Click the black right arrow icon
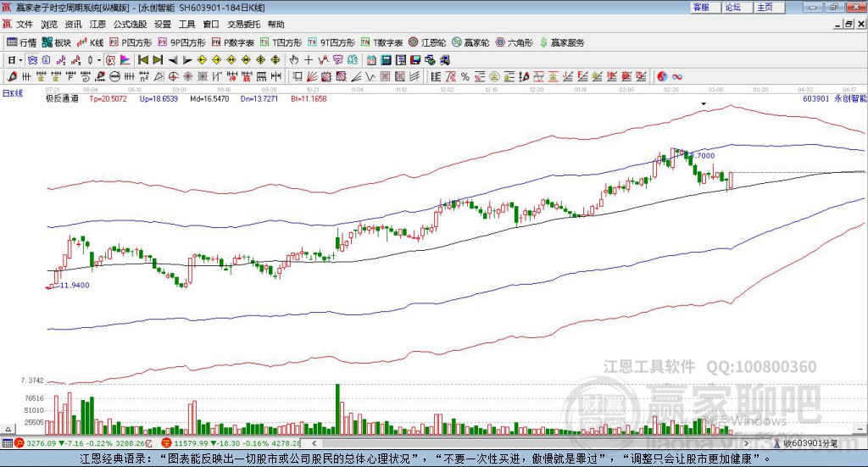 click(x=187, y=60)
